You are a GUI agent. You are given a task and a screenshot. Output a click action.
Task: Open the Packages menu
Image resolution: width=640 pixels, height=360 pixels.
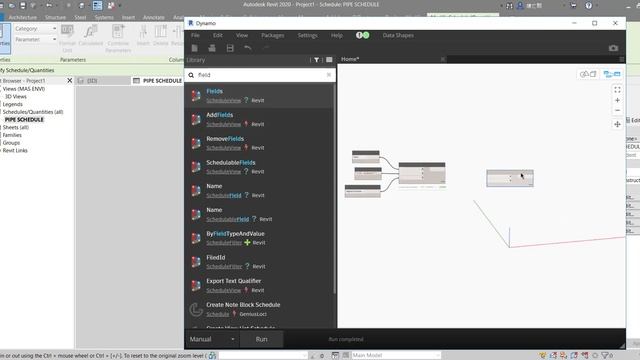point(273,36)
